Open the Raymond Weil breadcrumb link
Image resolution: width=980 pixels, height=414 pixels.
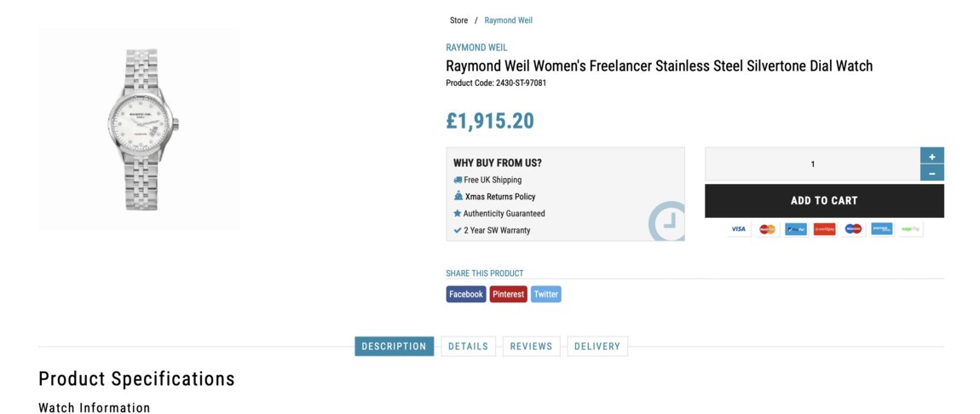click(x=508, y=20)
